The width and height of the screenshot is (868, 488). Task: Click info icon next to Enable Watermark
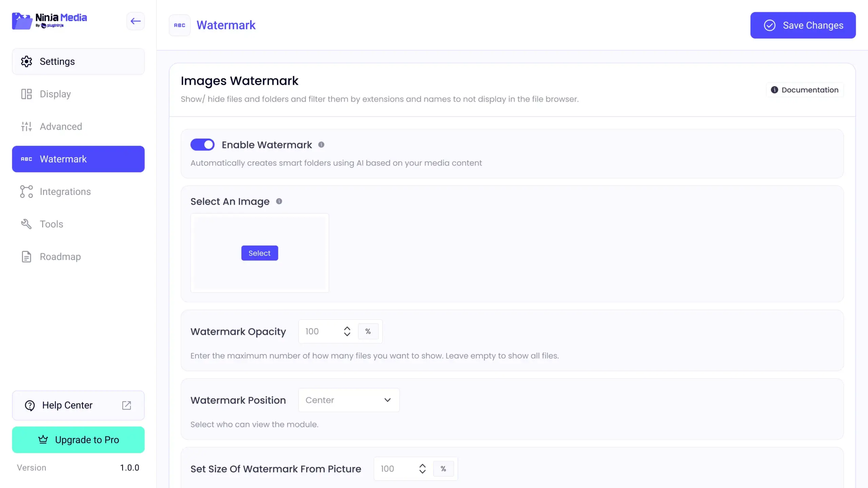321,145
